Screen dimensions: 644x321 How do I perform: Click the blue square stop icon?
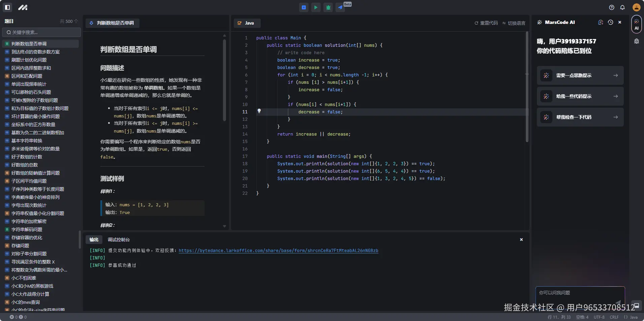(x=304, y=7)
